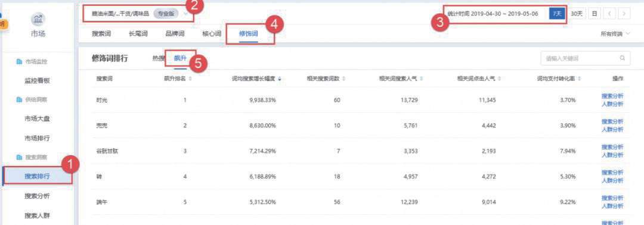The image size is (644, 225).
Task: Go to the previous date period arrow
Action: [x=609, y=14]
